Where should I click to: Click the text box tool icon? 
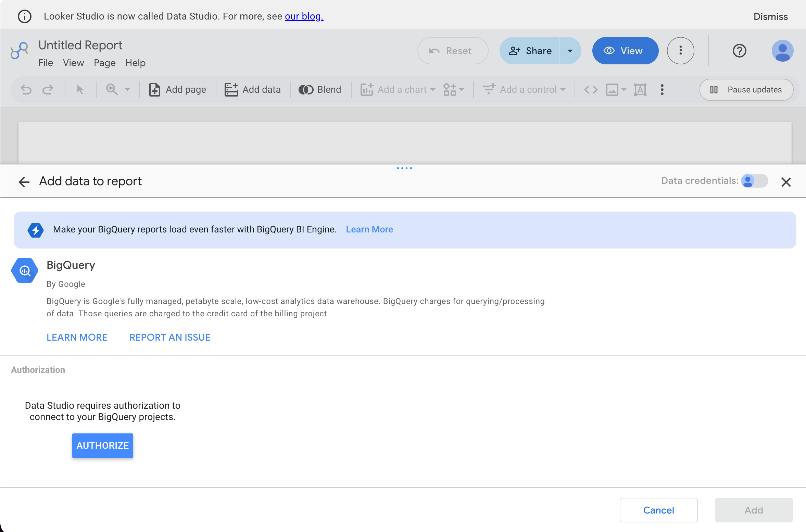click(640, 90)
